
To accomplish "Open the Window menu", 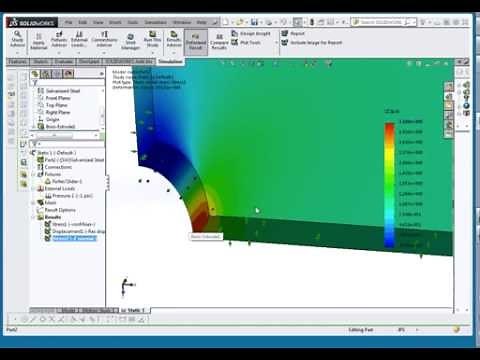I will coord(182,22).
